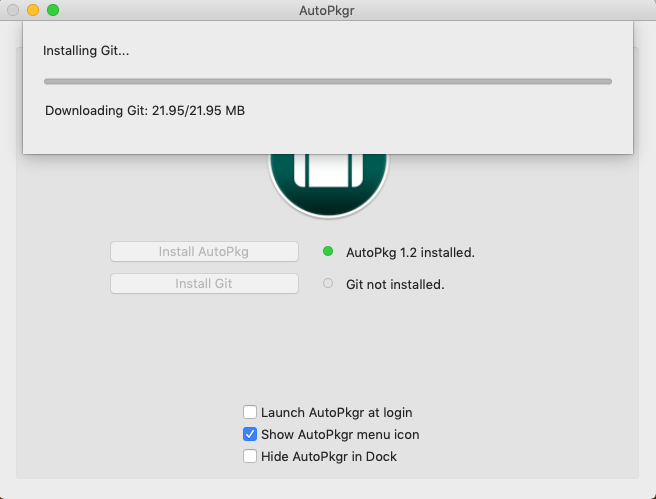Uncheck Show AutoPkgr menu icon
Image resolution: width=656 pixels, height=499 pixels.
click(x=250, y=434)
